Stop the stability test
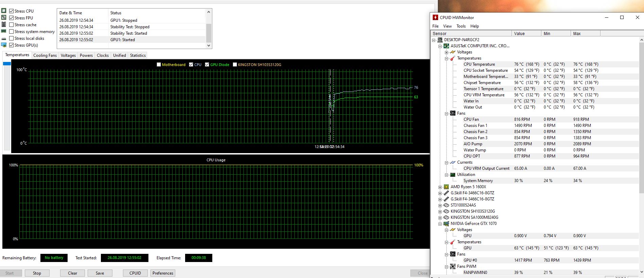Viewport: 644px width, 278px height. (37, 273)
